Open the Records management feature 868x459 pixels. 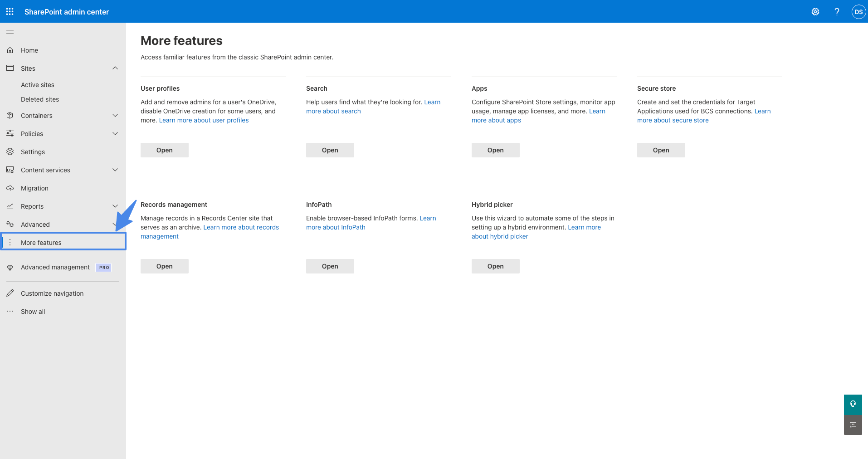pos(164,266)
